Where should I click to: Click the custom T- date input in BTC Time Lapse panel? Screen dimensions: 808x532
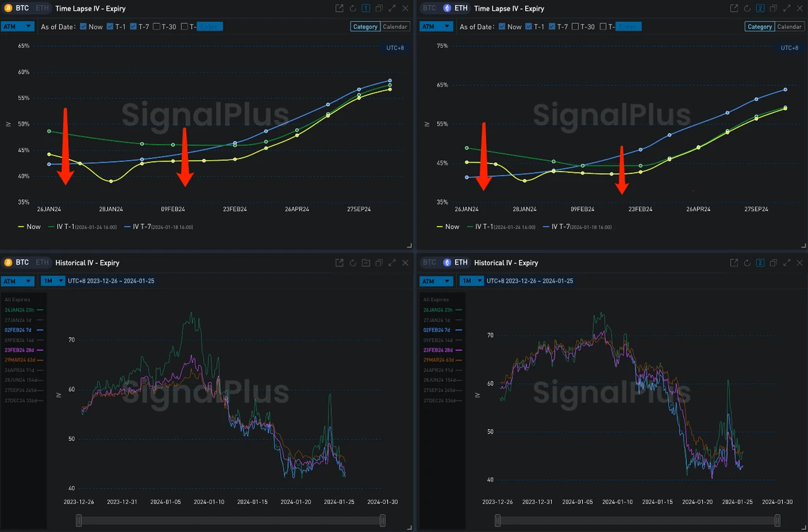point(208,27)
